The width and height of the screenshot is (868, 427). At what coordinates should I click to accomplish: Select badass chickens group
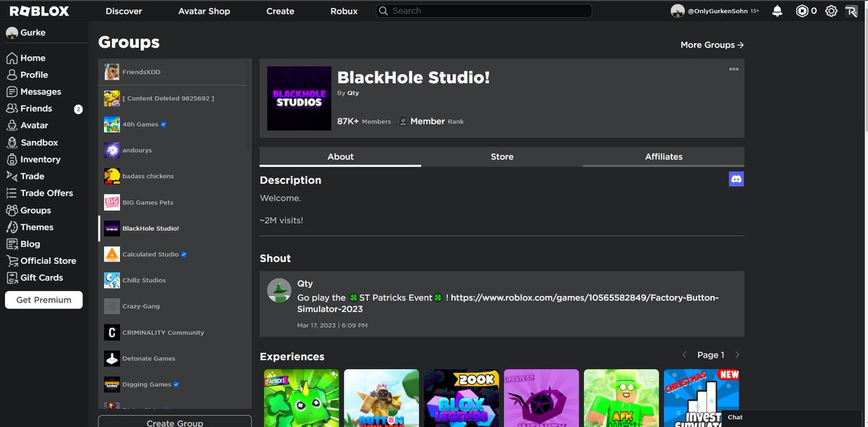(173, 177)
